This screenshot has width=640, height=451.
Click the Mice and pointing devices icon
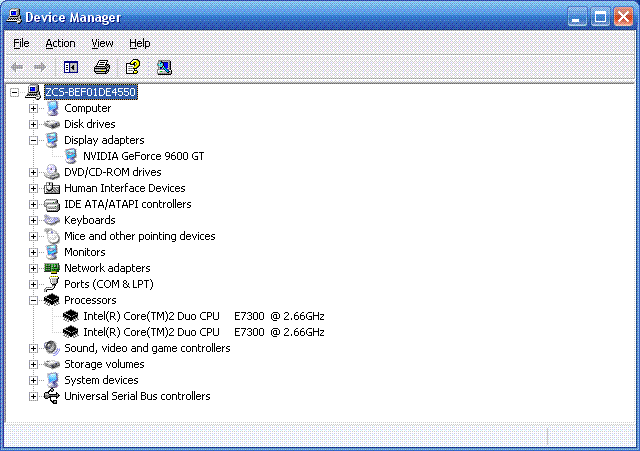(52, 236)
